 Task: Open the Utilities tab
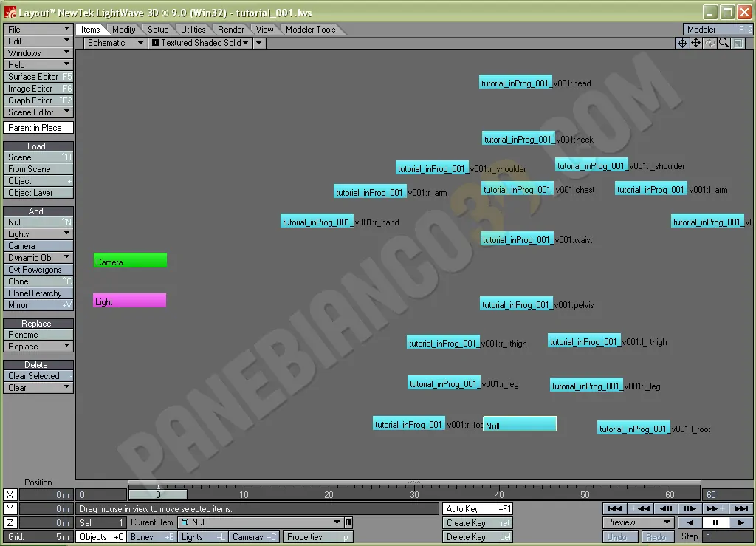tap(193, 30)
